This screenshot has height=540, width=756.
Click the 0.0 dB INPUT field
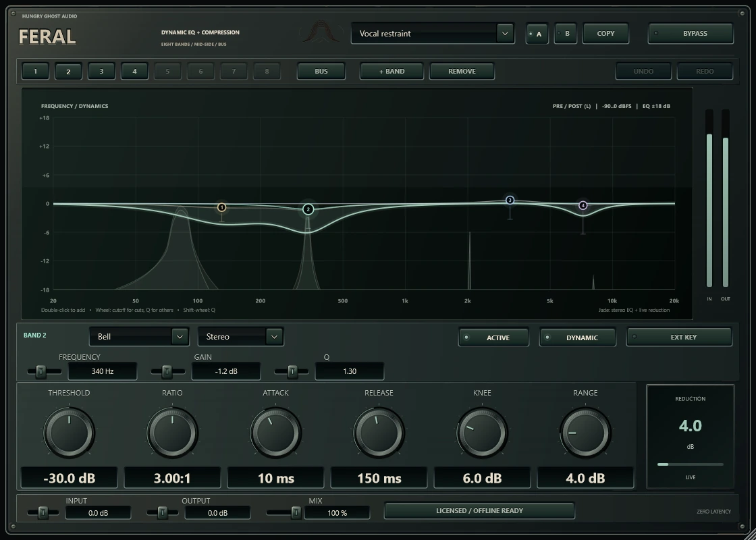99,513
